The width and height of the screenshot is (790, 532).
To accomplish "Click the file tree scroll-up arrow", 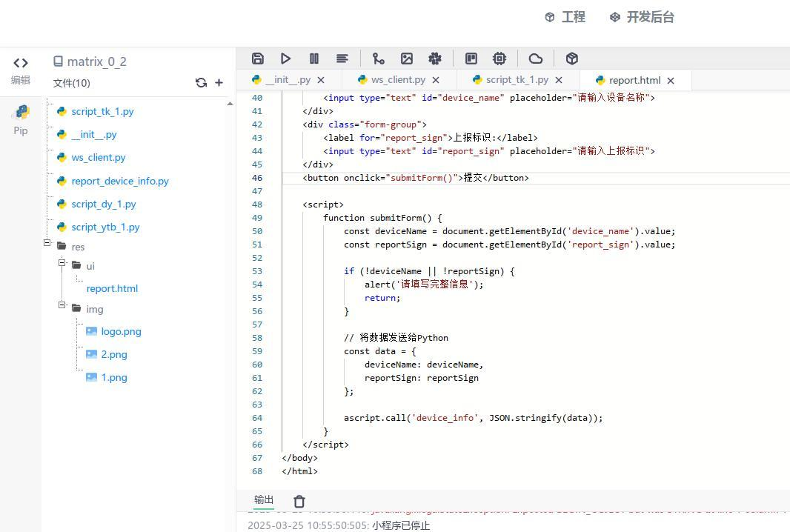I will click(230, 104).
